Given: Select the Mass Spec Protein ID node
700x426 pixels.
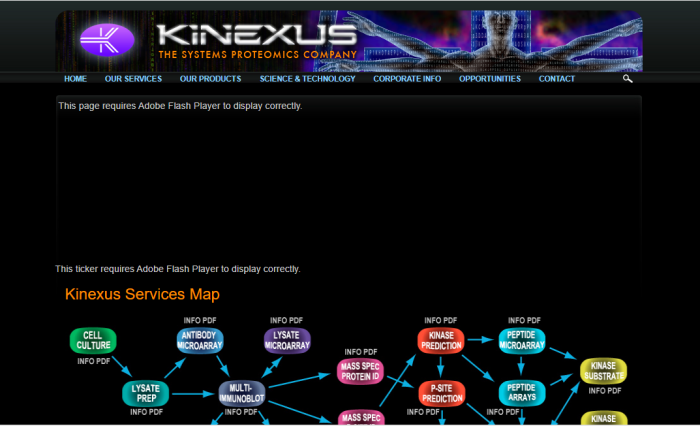Looking at the screenshot, I should point(360,372).
